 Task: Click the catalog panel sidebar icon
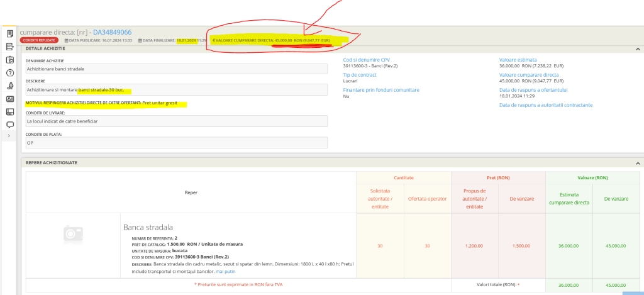9,112
